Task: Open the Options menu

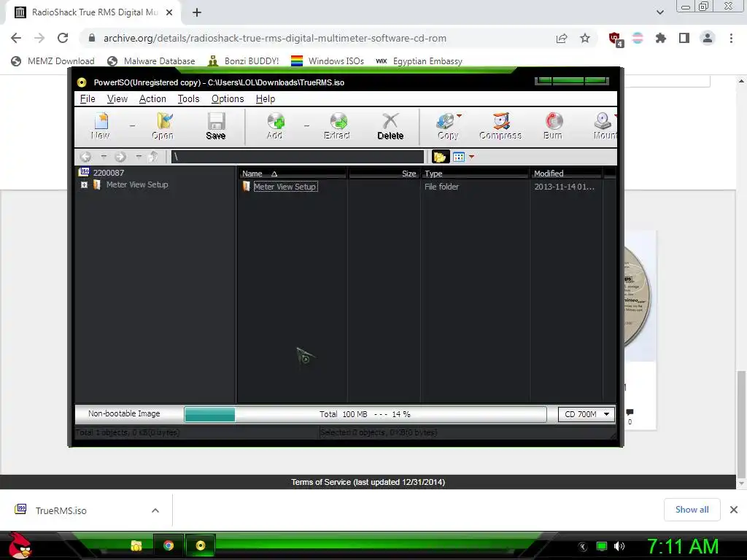Action: [228, 98]
